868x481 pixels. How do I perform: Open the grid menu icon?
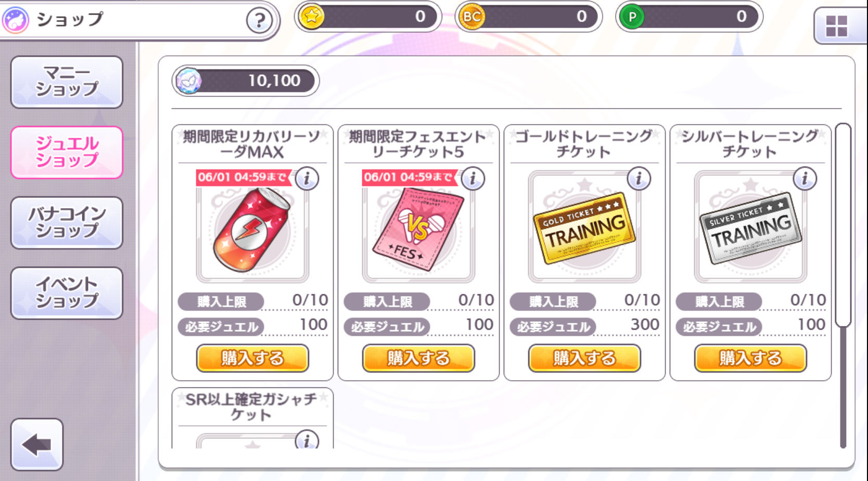pyautogui.click(x=837, y=26)
